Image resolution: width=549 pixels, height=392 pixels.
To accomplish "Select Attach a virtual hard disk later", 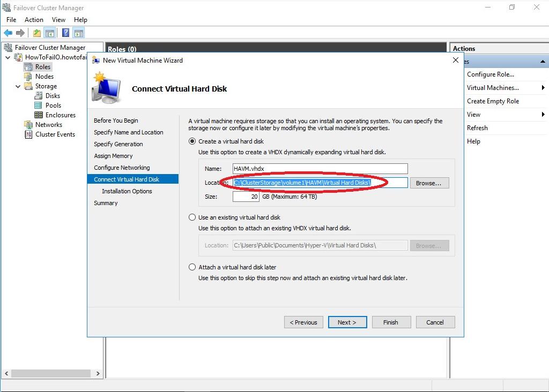I will click(x=192, y=267).
